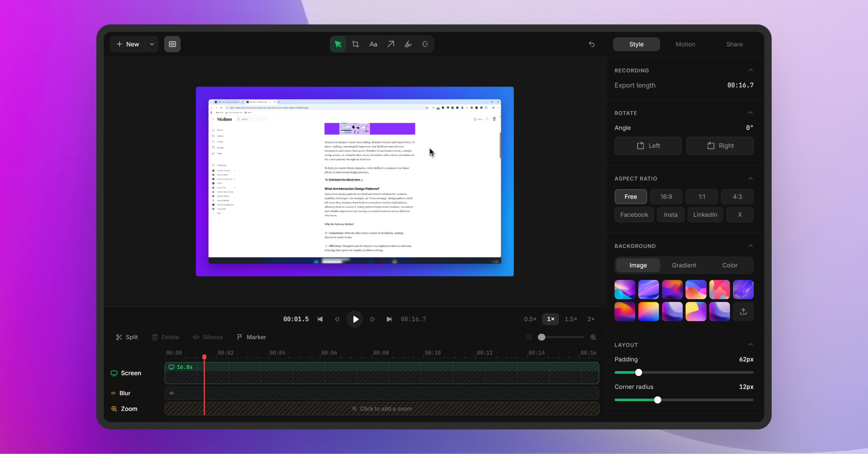Select the Gradient background tab
Viewport: 868px width, 454px height.
[684, 265]
